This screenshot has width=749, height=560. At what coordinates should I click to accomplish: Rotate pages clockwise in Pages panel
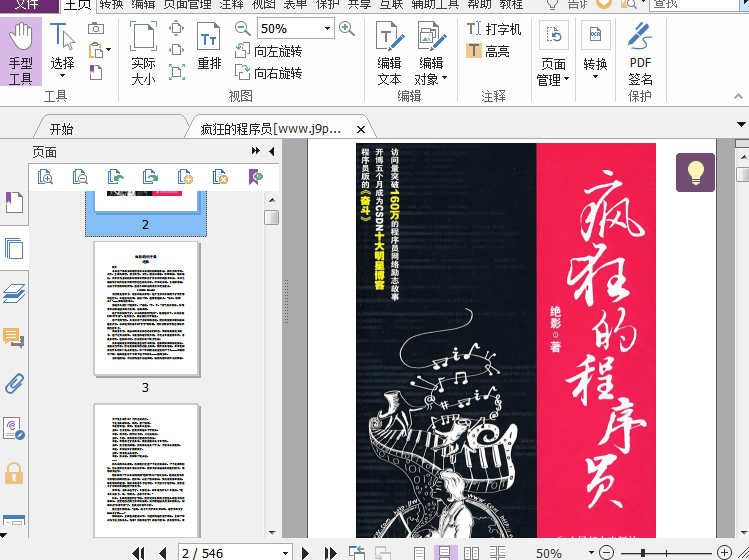[150, 177]
